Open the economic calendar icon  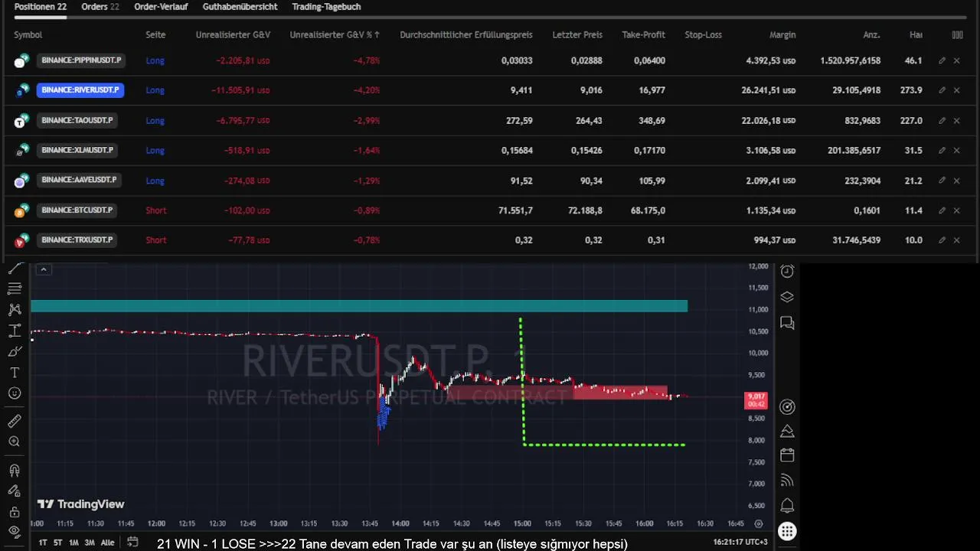[x=787, y=455]
